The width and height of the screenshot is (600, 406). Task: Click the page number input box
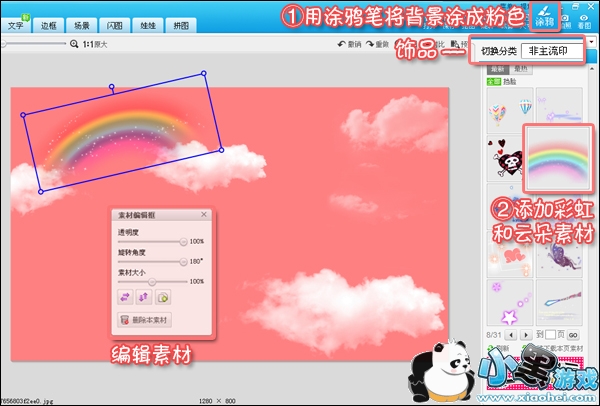point(550,335)
